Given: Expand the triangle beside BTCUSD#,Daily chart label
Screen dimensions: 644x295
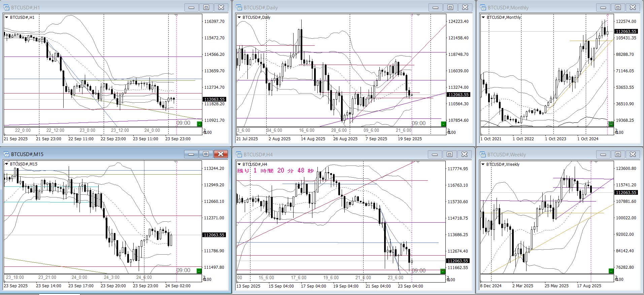Looking at the screenshot, I should pyautogui.click(x=239, y=17).
